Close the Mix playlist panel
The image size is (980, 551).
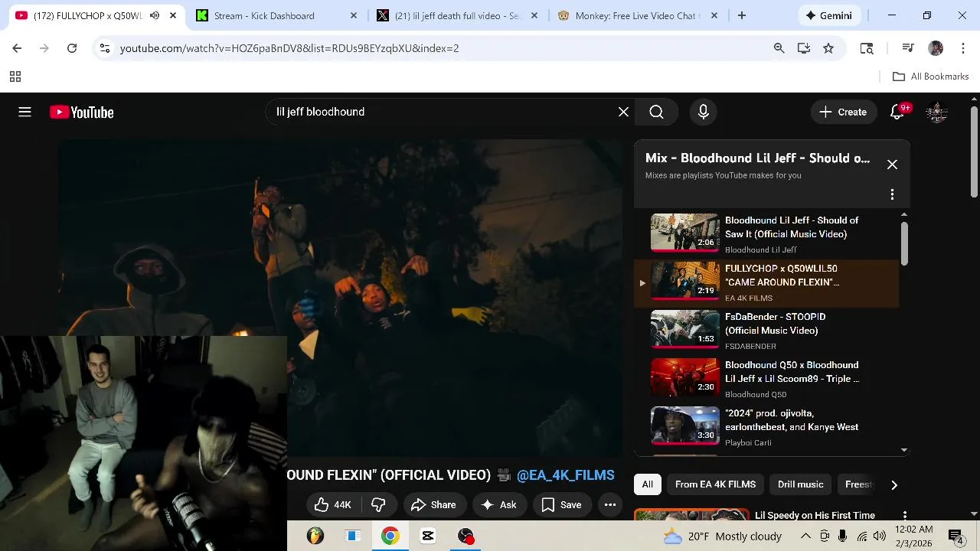[892, 165]
